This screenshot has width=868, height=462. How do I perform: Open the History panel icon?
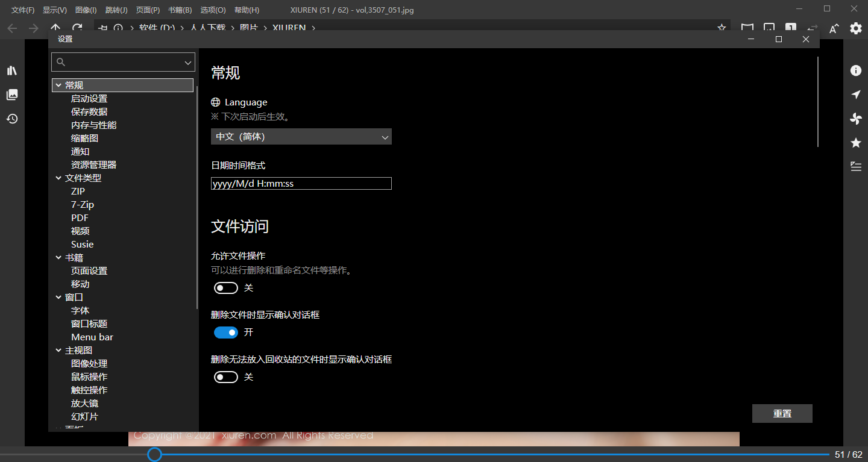point(11,119)
